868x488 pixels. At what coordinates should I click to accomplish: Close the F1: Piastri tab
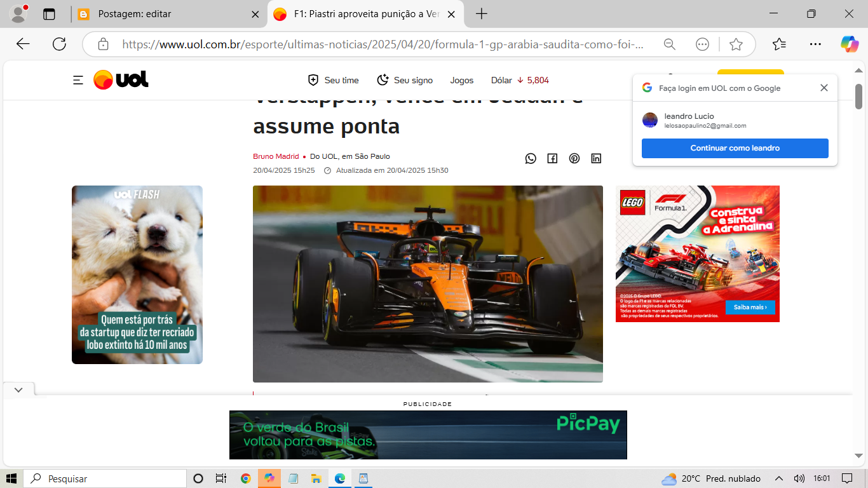[452, 14]
